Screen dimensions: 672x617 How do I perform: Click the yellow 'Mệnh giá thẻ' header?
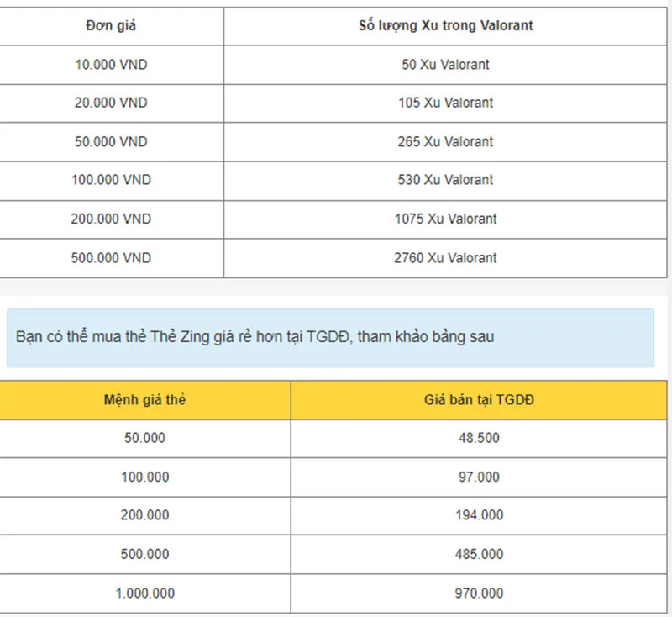tap(144, 400)
